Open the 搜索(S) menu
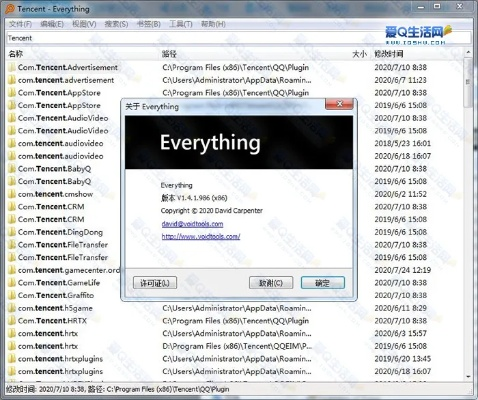 [116, 24]
